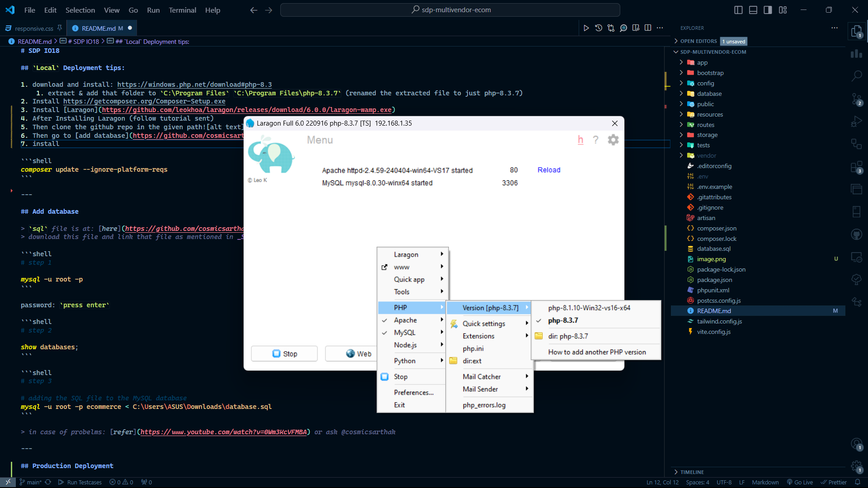The height and width of the screenshot is (488, 868).
Task: Open Source Control view with badge 2
Action: click(856, 99)
